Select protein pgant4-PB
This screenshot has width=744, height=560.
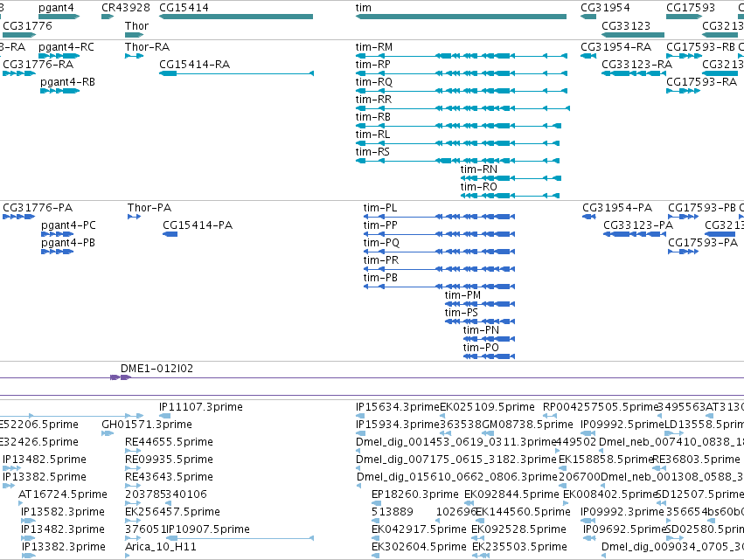pos(58,252)
